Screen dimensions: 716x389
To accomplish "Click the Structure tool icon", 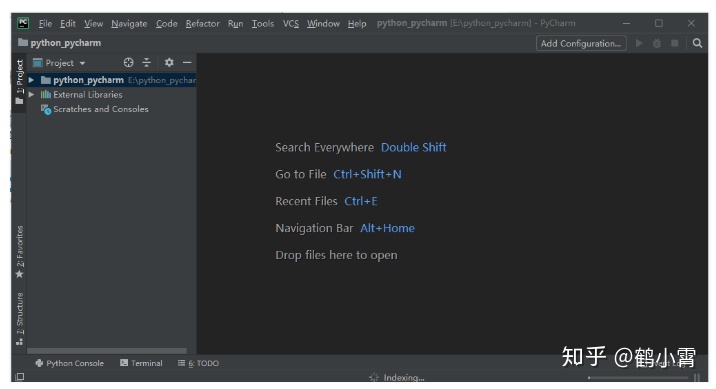I will [19, 342].
